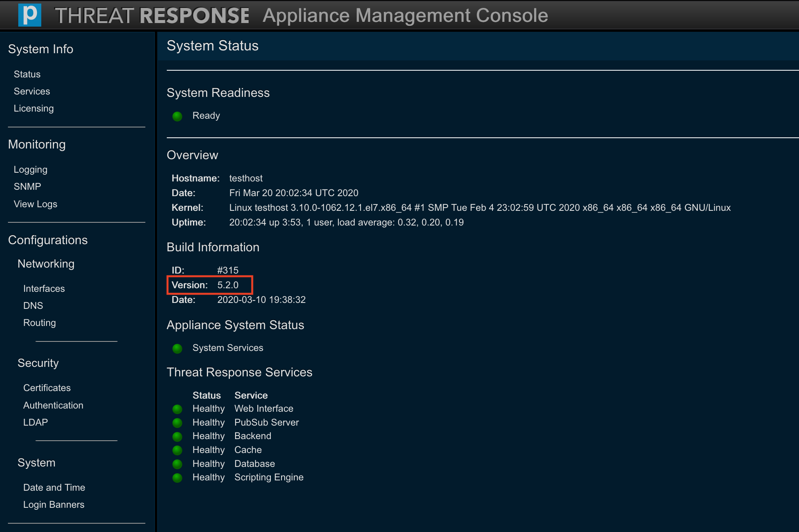Click the Proofpoint logo icon
The width and height of the screenshot is (799, 532).
coord(30,15)
